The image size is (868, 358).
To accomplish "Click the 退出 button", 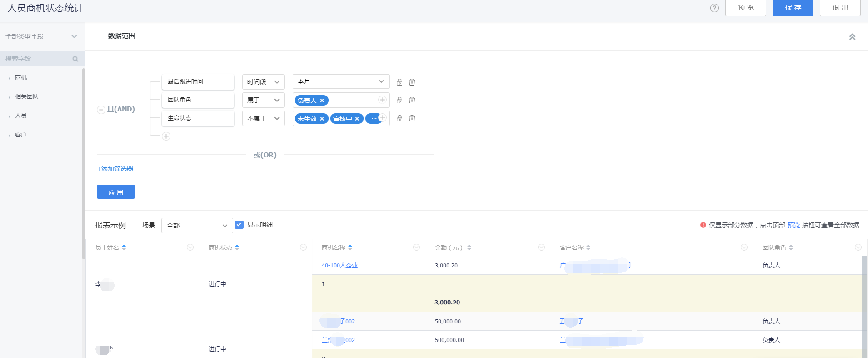I will click(x=840, y=8).
